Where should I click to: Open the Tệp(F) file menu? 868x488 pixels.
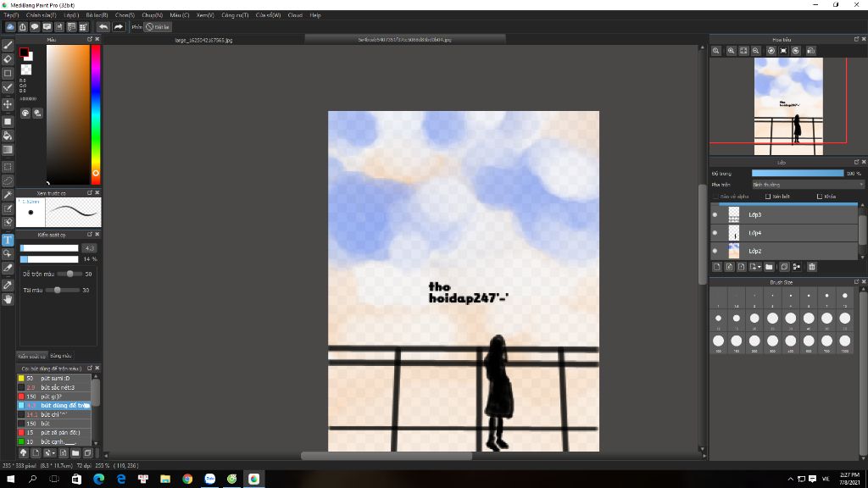coord(11,15)
